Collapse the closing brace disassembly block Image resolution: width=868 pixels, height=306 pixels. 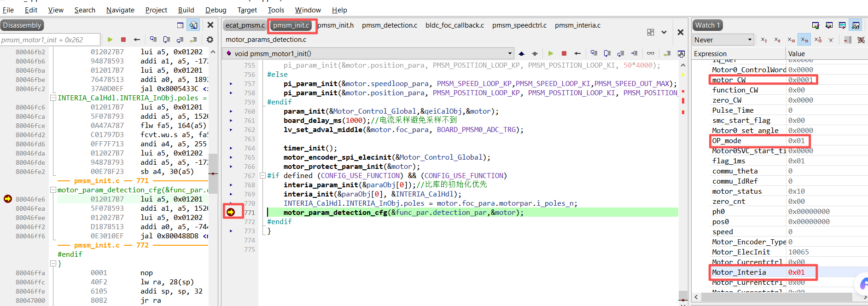click(53, 264)
